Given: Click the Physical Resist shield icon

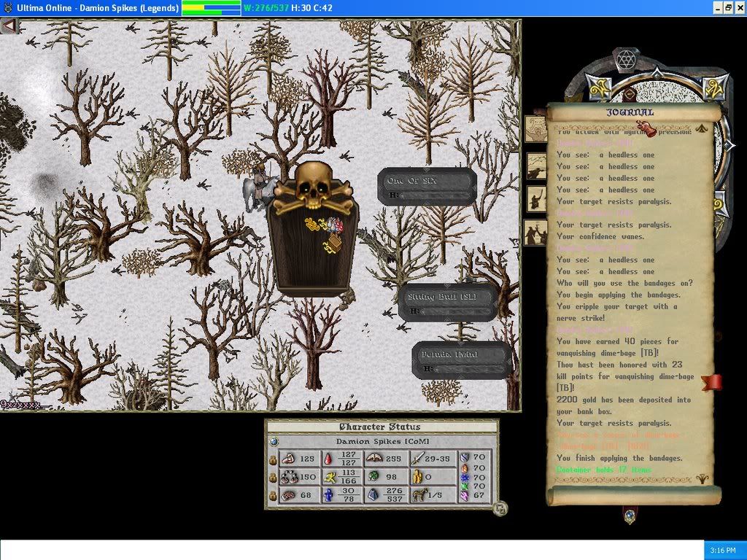Looking at the screenshot, I should [465, 457].
